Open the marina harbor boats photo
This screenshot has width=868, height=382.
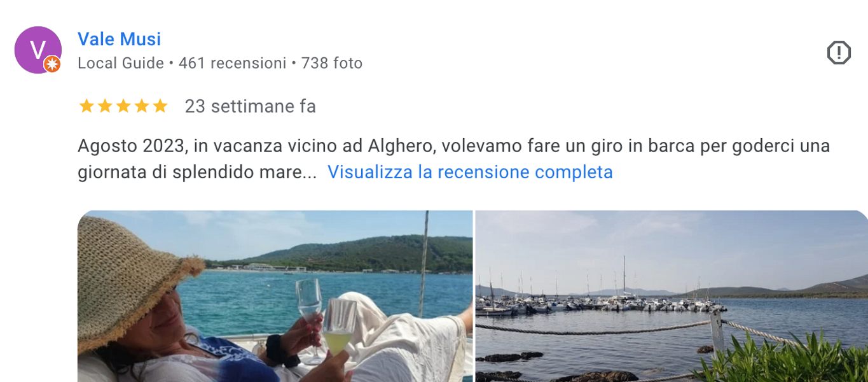point(672,296)
